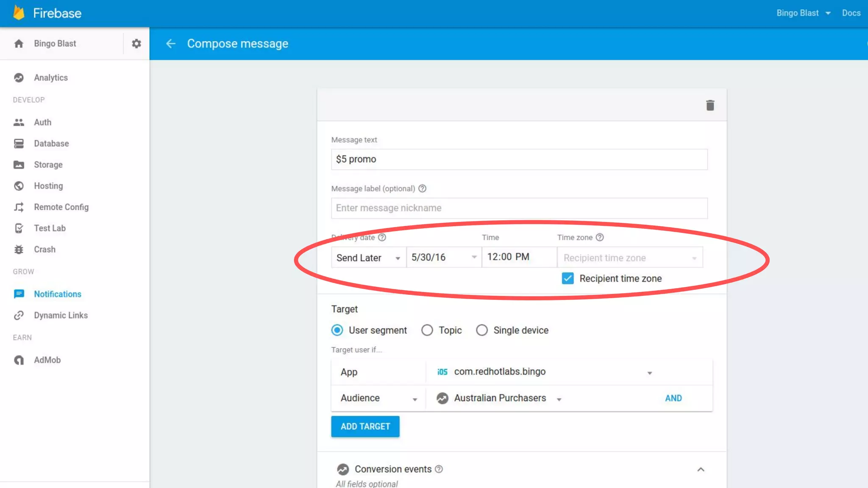
Task: Click the Bingo Blast home icon
Action: click(x=19, y=44)
